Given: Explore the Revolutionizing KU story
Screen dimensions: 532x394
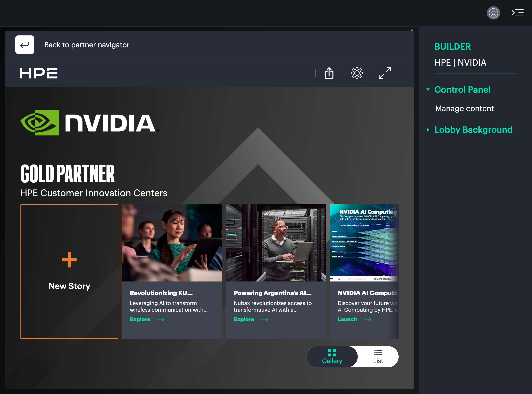Looking at the screenshot, I should click(x=140, y=319).
